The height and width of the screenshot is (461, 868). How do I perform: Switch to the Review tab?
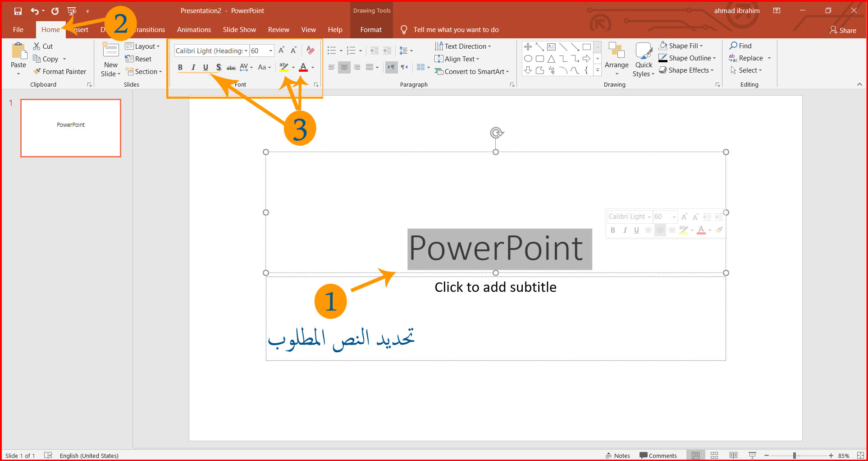click(x=279, y=30)
